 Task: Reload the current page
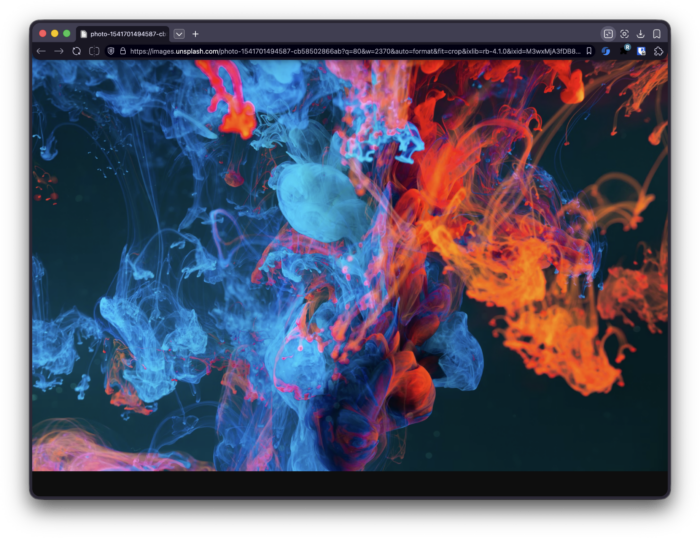[76, 51]
